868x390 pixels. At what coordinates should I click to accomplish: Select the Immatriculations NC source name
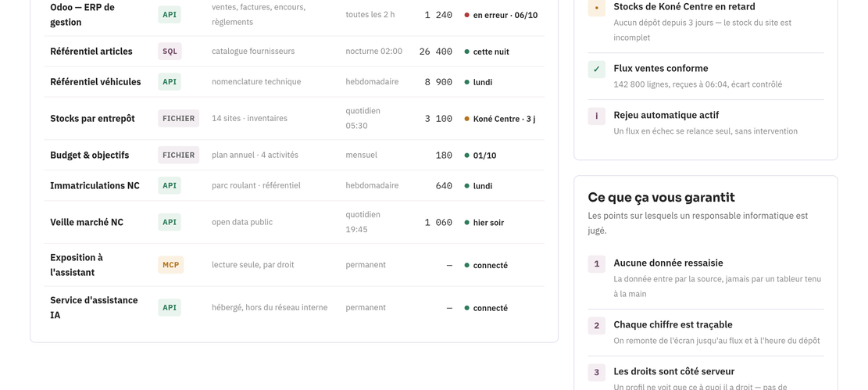coord(95,185)
